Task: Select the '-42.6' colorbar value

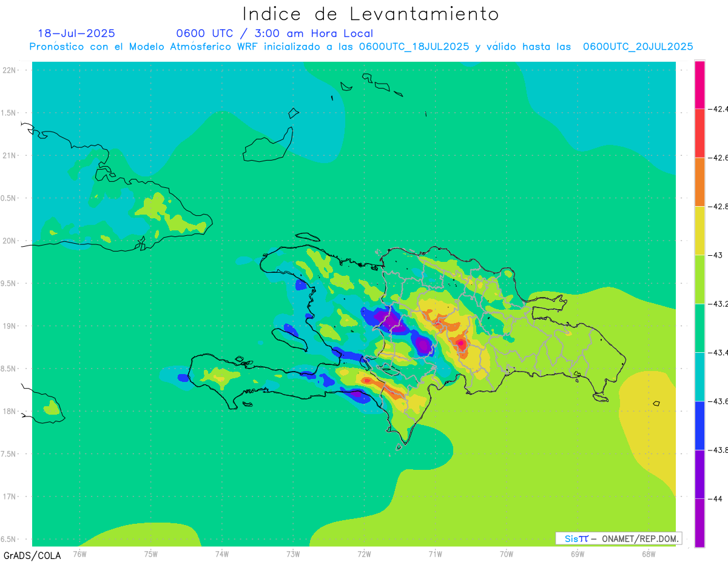Action: [x=717, y=158]
